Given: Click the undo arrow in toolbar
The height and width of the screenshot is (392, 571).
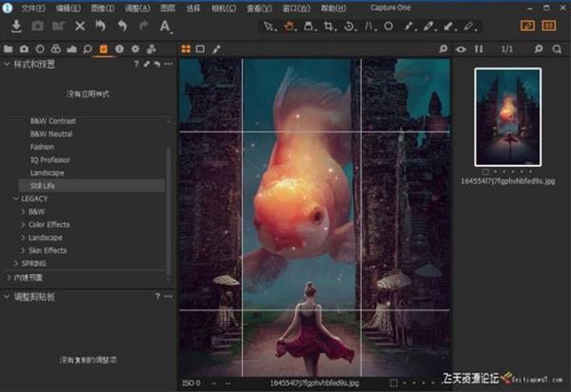Looking at the screenshot, I should (x=121, y=26).
